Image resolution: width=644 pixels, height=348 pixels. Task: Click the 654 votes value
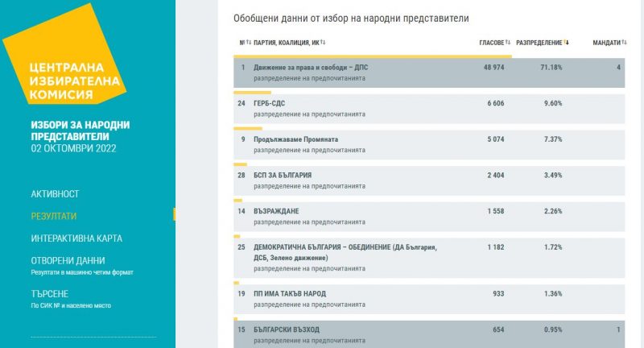(498, 329)
